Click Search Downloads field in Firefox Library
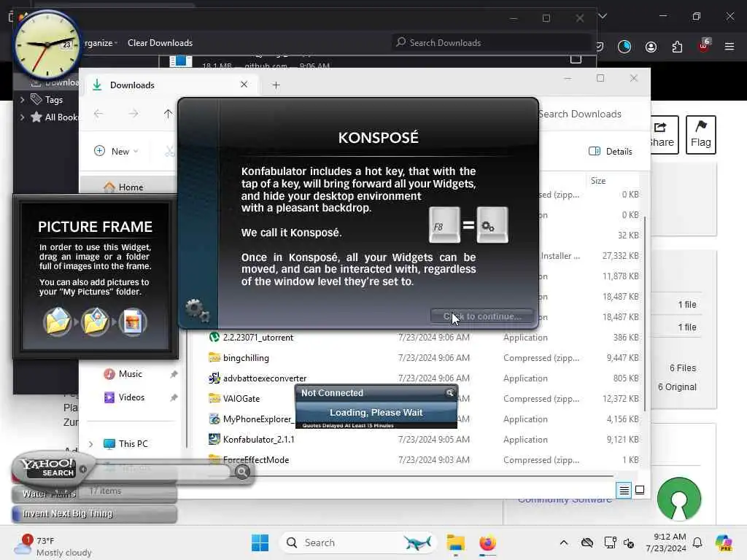Screen dimensions: 747x560 click(x=491, y=43)
